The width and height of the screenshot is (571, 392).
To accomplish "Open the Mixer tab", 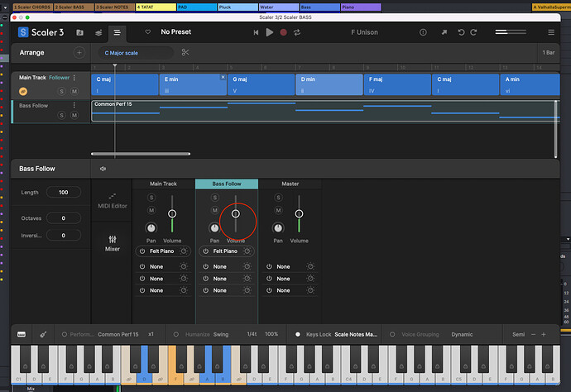I will pos(113,243).
